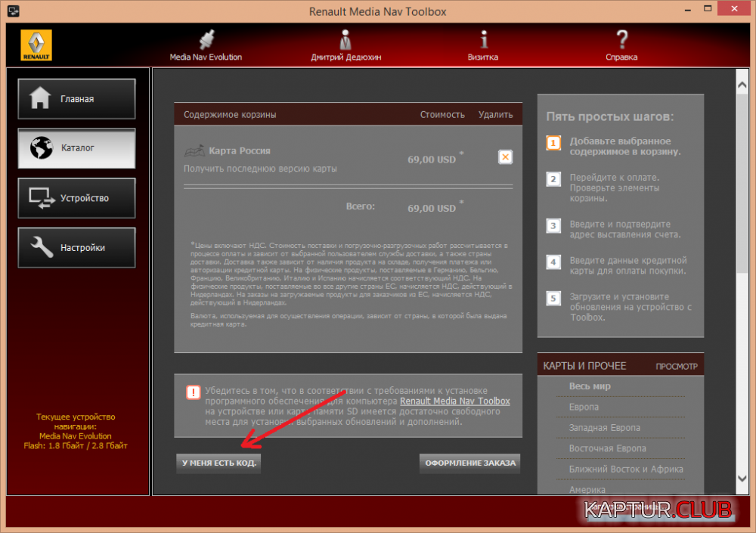Click the КАРТЫ И ПРОЧЕЕ panel title
Screen dimensions: 756x533
(x=584, y=366)
